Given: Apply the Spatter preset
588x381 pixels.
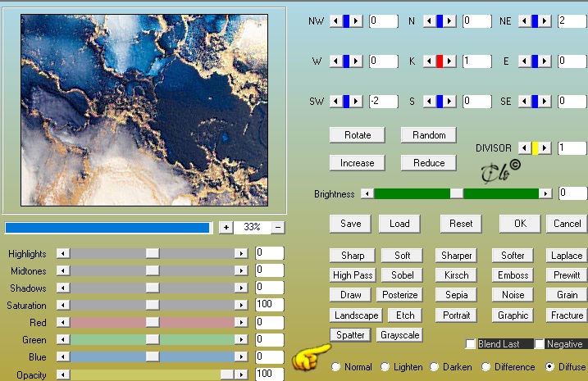Looking at the screenshot, I should [x=350, y=335].
